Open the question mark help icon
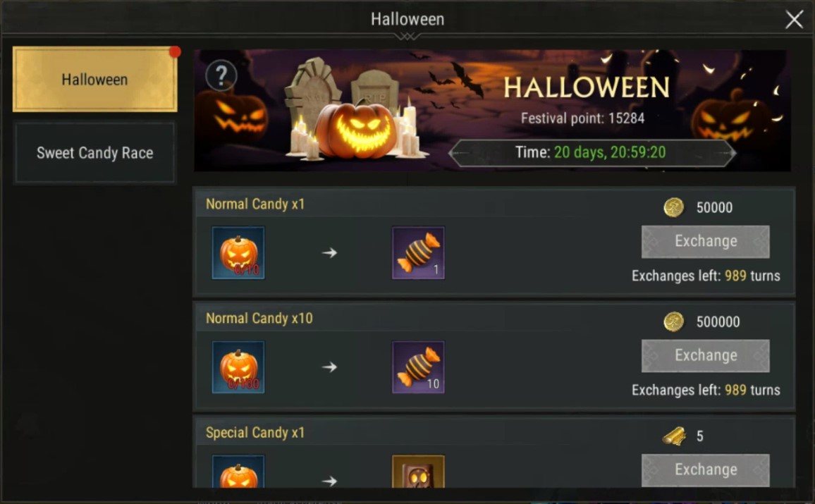Image resolution: width=815 pixels, height=504 pixels. point(221,76)
